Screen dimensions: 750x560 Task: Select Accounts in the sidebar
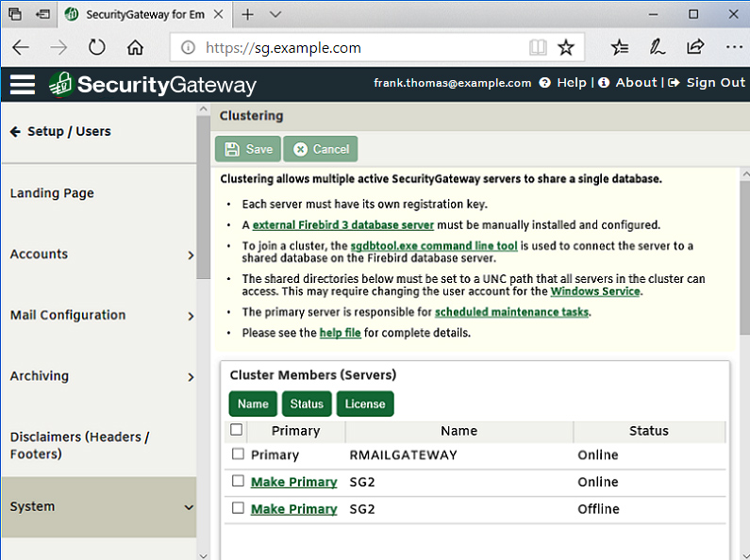[x=39, y=255]
